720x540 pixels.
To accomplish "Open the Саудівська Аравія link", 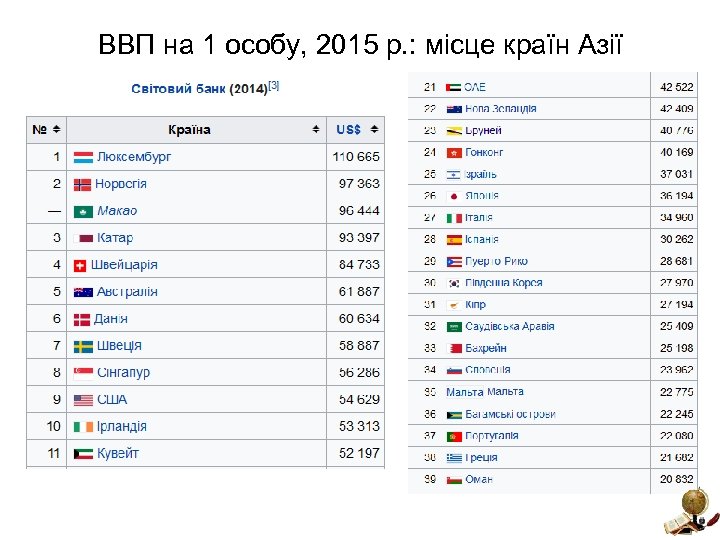I will (509, 327).
